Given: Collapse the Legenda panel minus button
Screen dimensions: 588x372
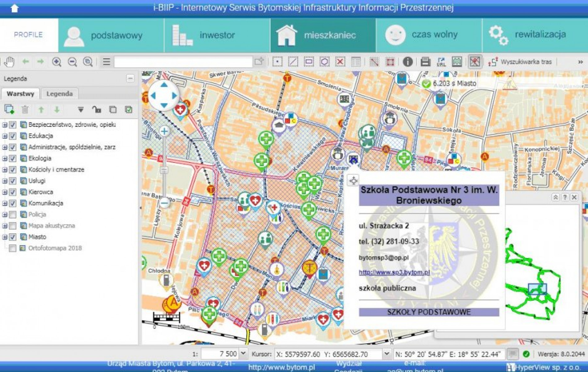Looking at the screenshot, I should tap(130, 78).
